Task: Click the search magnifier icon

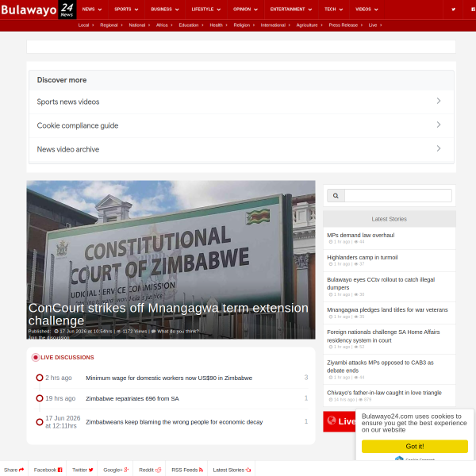Action: pos(336,196)
